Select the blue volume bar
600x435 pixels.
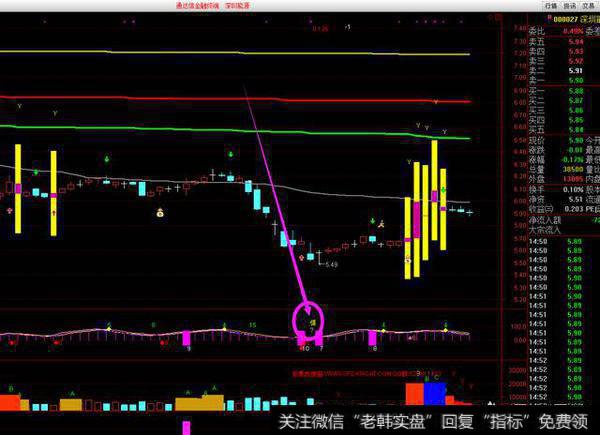435,393
